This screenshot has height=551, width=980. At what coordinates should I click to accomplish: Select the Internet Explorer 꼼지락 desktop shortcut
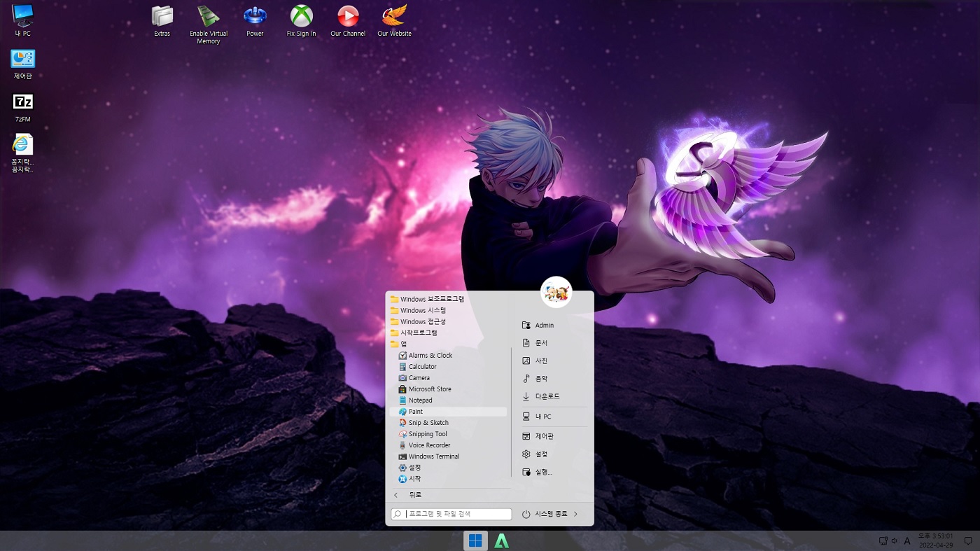(23, 153)
